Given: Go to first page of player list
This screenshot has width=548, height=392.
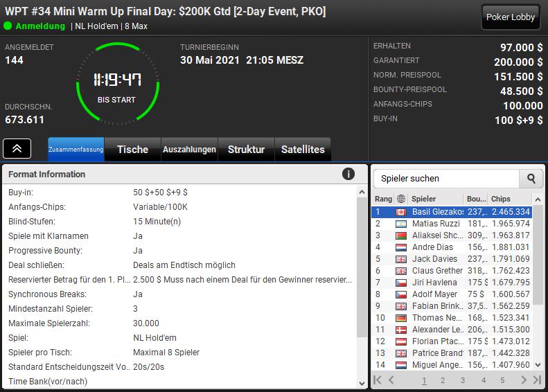Looking at the screenshot, I should (378, 380).
